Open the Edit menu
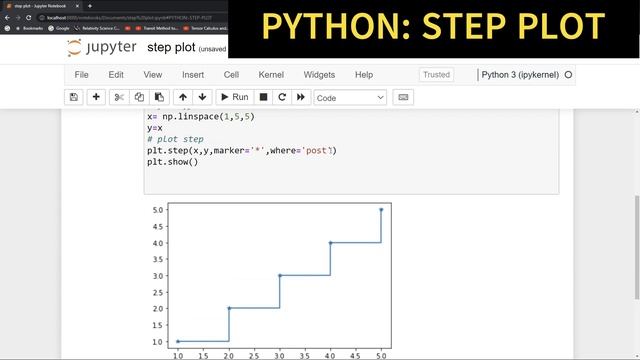The image size is (640, 360). pos(116,75)
